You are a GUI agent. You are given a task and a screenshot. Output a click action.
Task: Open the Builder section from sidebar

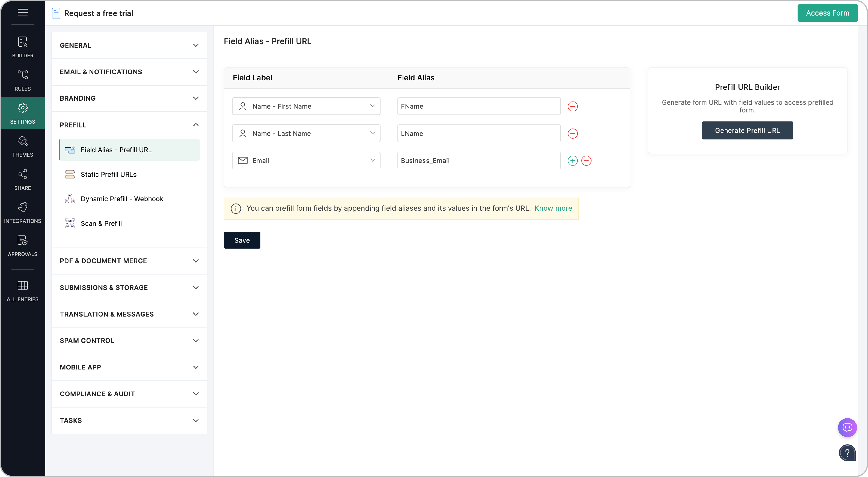point(23,46)
